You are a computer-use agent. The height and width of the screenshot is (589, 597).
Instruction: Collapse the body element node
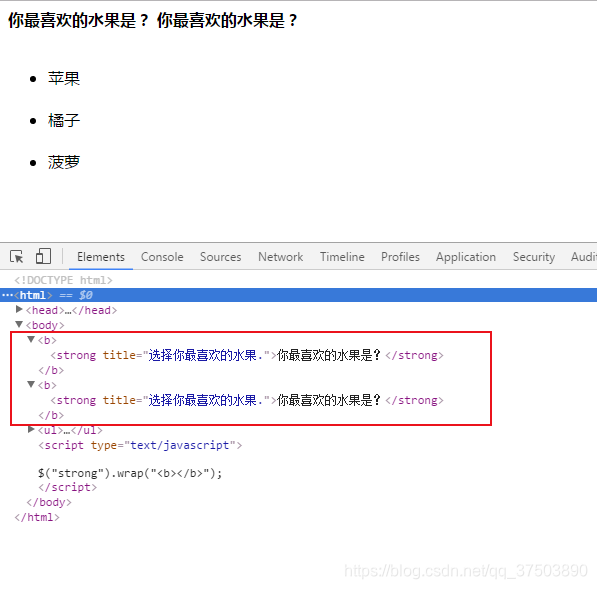point(19,324)
